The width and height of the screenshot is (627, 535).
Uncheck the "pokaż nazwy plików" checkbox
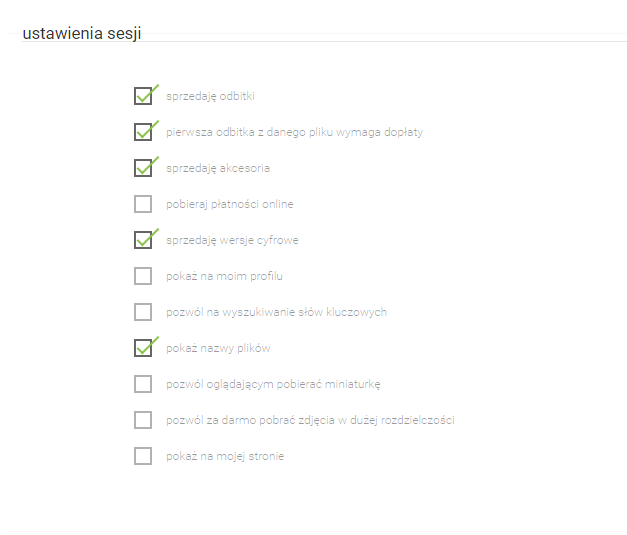tap(143, 348)
